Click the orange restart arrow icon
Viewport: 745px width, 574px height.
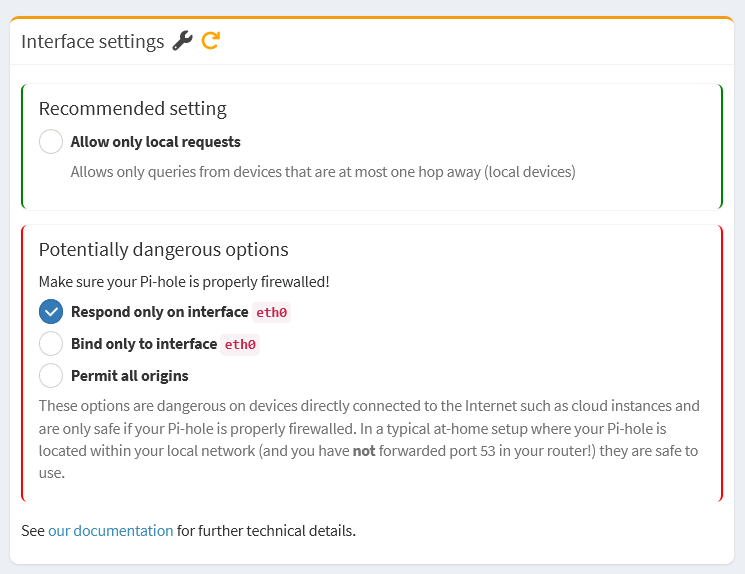pyautogui.click(x=210, y=41)
